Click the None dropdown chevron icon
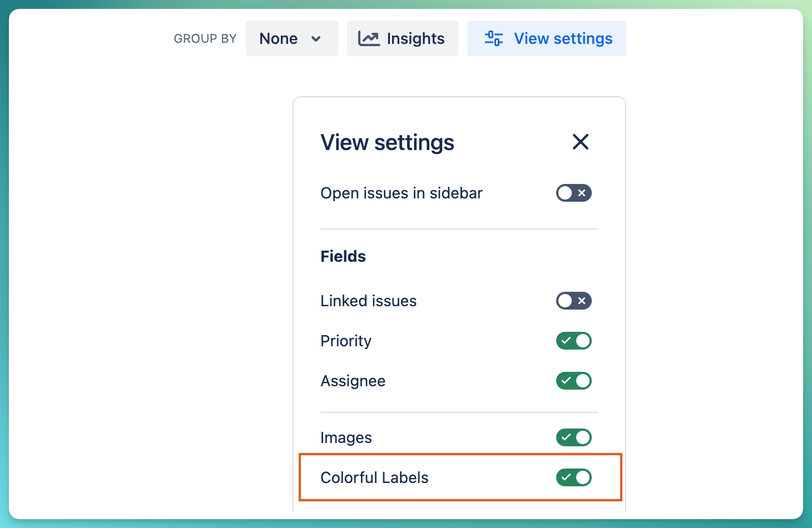 coord(316,39)
